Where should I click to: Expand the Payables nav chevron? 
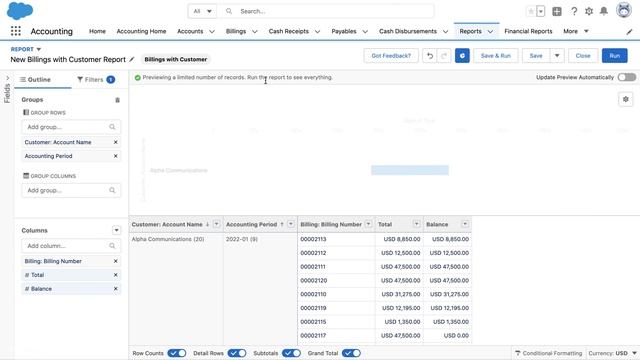[365, 31]
